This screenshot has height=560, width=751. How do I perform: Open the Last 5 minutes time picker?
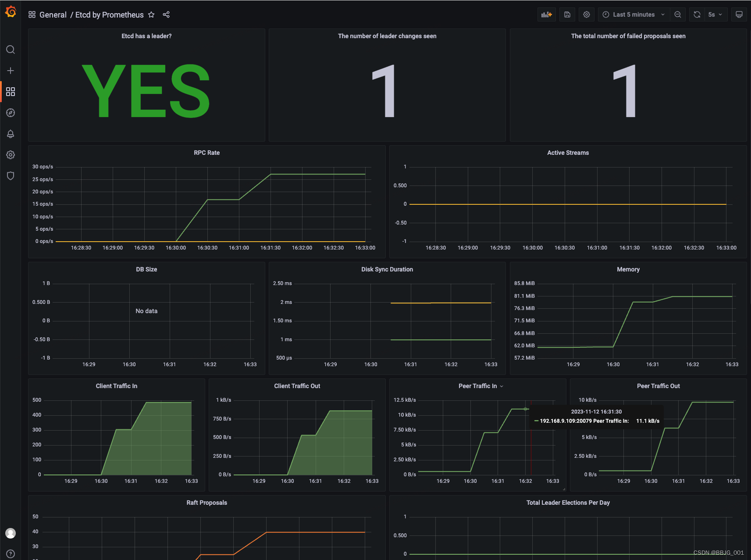click(634, 14)
